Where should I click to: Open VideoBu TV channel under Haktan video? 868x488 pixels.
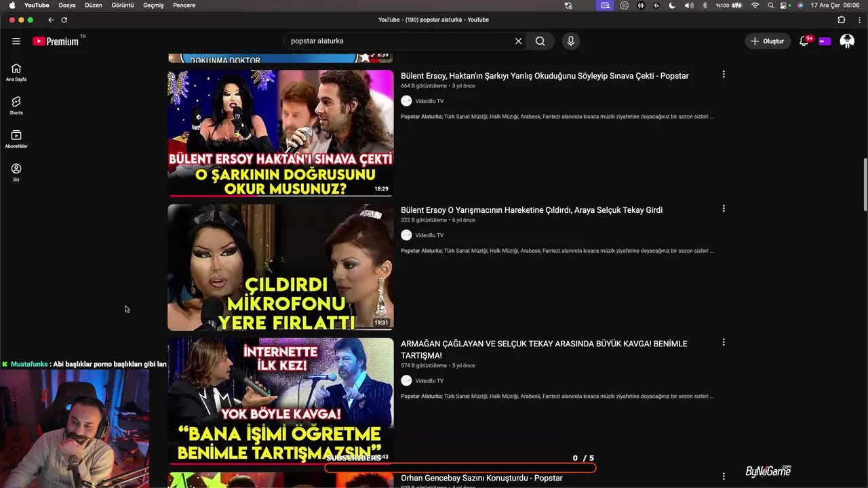[x=429, y=101]
